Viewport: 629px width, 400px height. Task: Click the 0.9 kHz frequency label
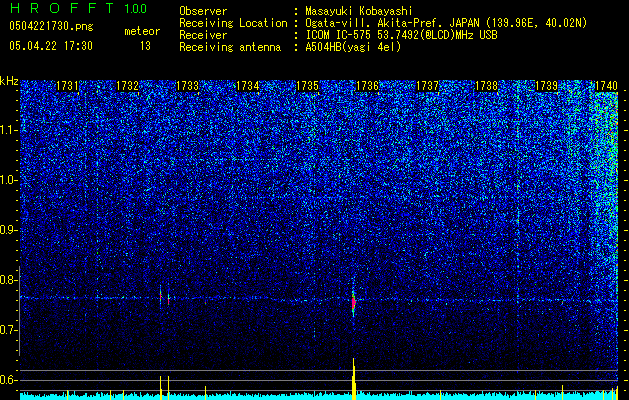coord(9,230)
